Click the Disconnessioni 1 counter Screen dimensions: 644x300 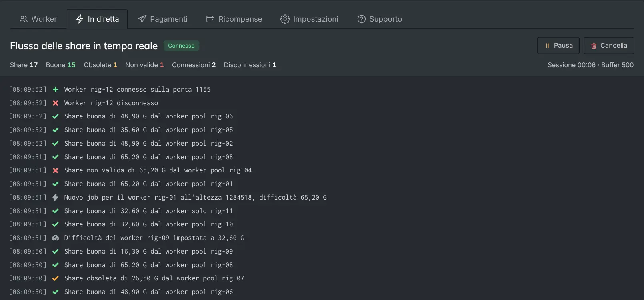coord(250,65)
